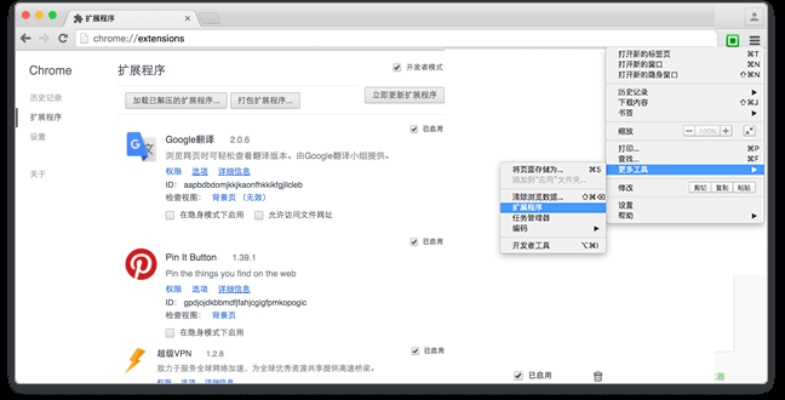785x400 pixels.
Task: Zoom in with the plus button in menu
Action: click(x=726, y=131)
